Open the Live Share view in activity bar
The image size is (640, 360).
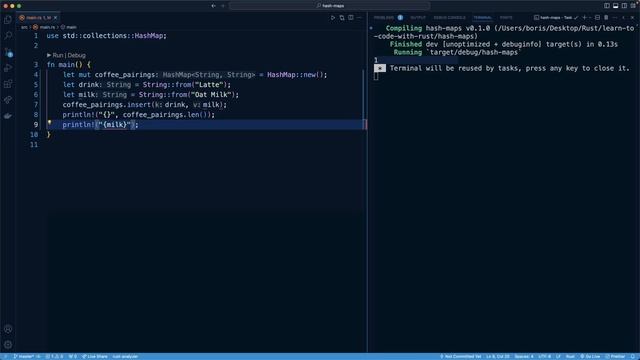8,100
